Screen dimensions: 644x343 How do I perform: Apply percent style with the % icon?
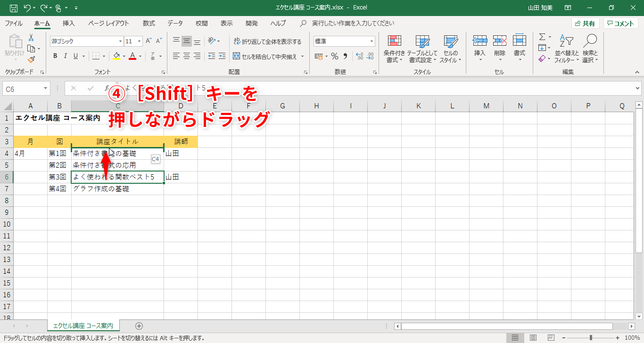click(334, 57)
